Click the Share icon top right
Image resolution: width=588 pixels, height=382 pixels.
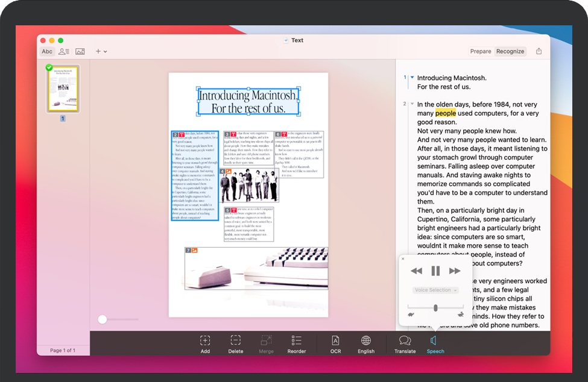539,51
